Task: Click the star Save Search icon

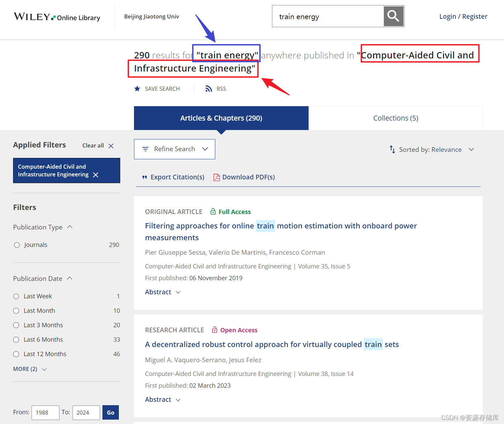Action: point(137,89)
